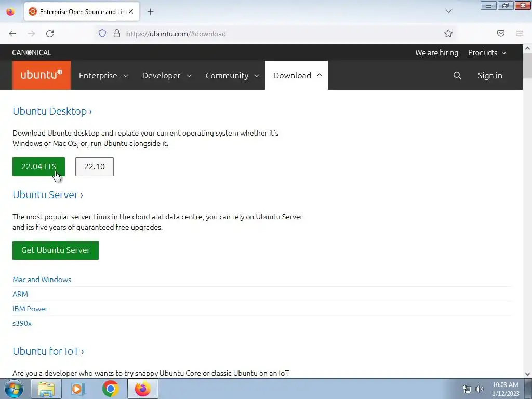The width and height of the screenshot is (532, 399).
Task: Open the Firefox hamburger menu
Action: point(520,33)
